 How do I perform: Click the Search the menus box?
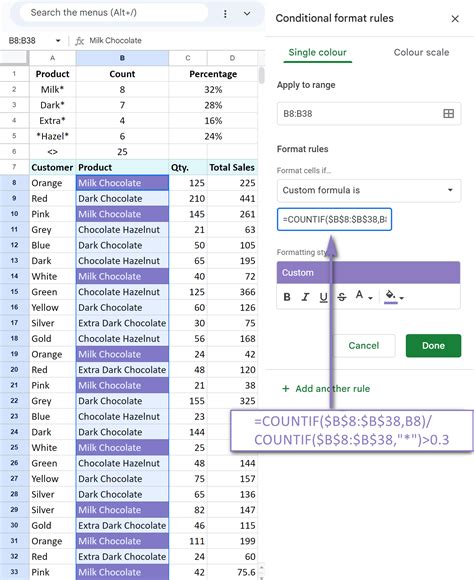(114, 13)
